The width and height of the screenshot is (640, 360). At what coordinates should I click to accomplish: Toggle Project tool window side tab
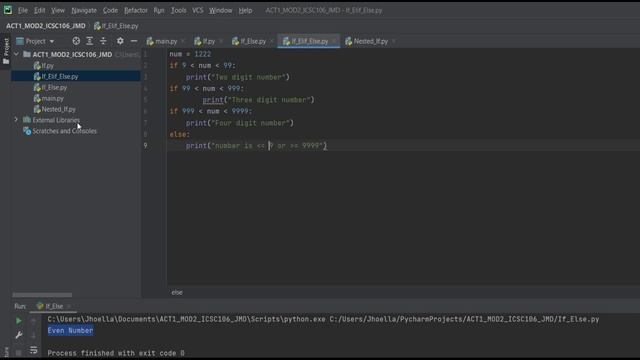click(x=6, y=51)
